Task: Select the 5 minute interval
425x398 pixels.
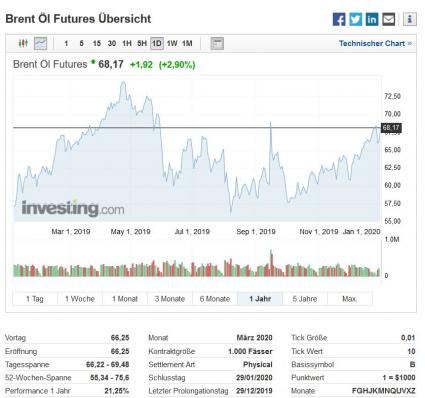Action: coord(81,43)
